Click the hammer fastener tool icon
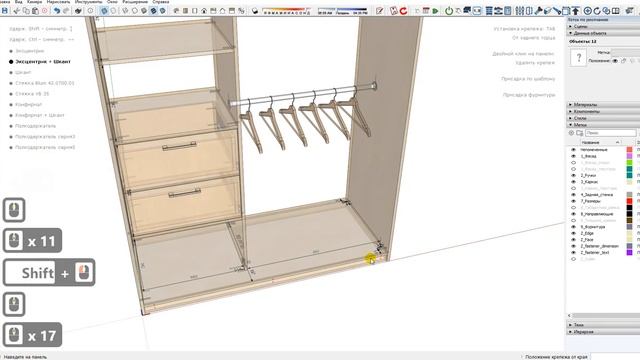The width and height of the screenshot is (640, 360). 538,11
